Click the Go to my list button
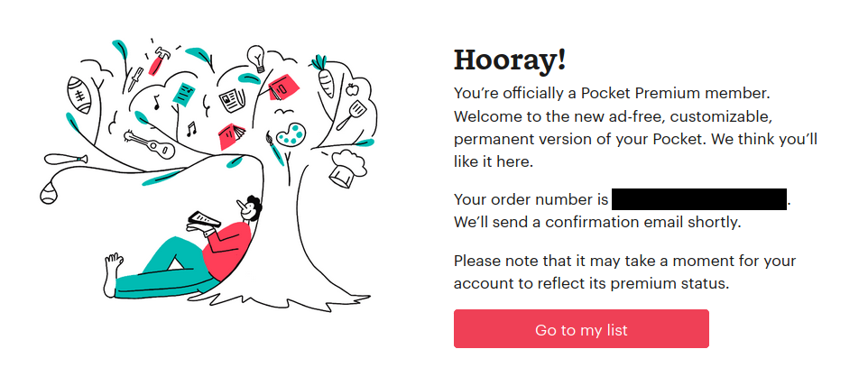The height and width of the screenshot is (386, 868). [x=581, y=328]
